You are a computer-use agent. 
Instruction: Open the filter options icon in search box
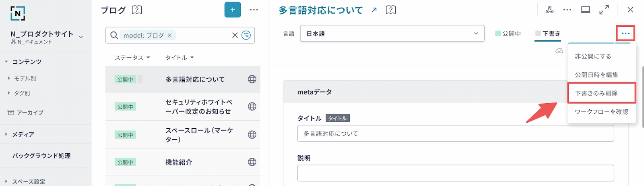pyautogui.click(x=246, y=36)
